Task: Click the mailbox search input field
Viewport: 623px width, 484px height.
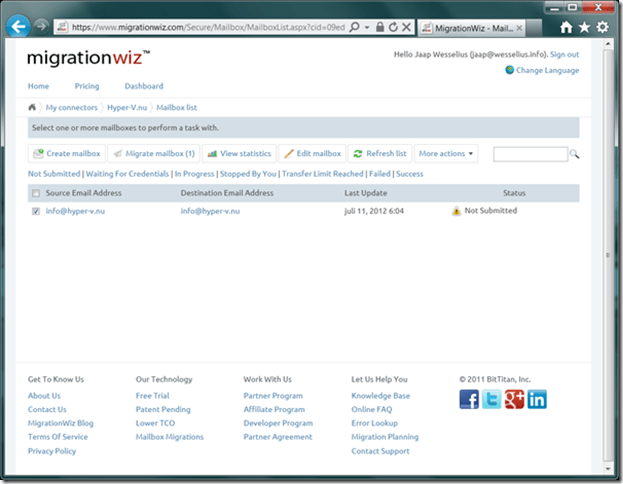Action: pyautogui.click(x=530, y=154)
